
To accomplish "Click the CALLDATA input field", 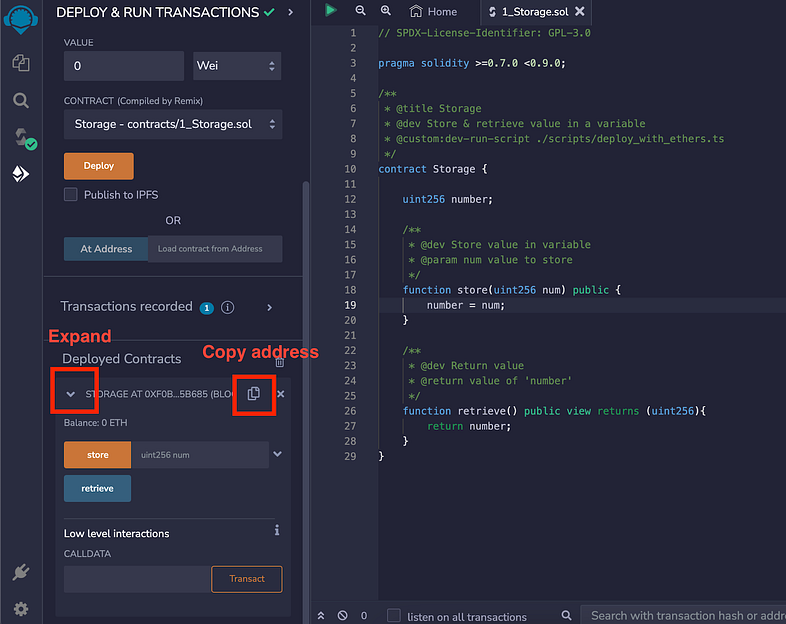I will pos(137,579).
